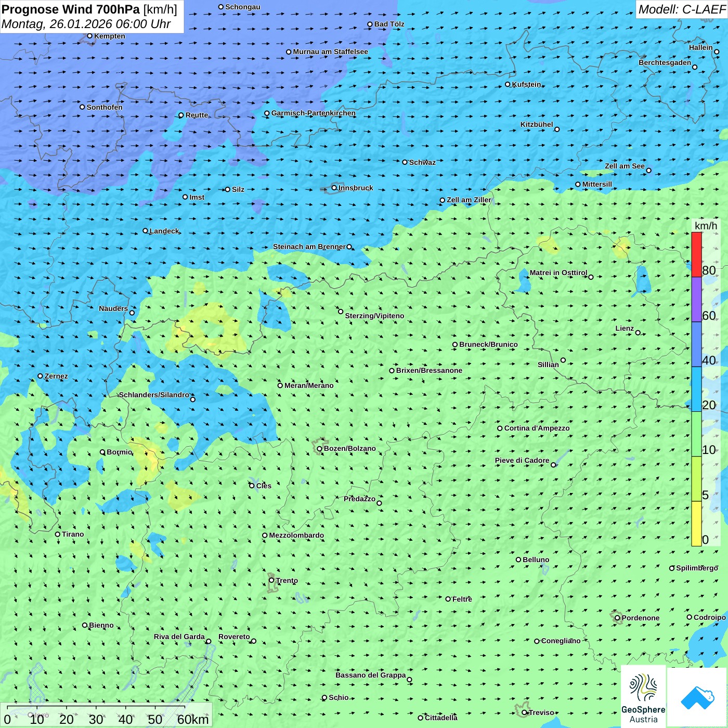The height and width of the screenshot is (728, 728).
Task: Click the 'Berchtesgaden' label
Action: [x=665, y=62]
